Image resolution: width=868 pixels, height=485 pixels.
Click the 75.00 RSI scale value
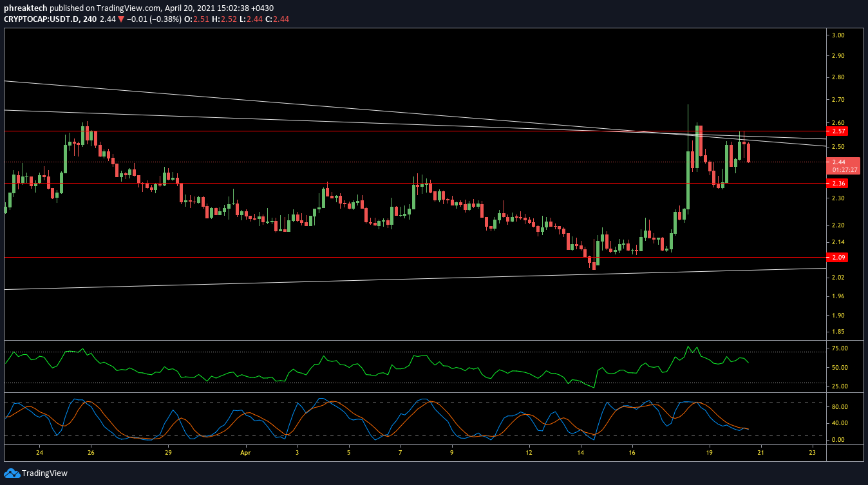(840, 348)
